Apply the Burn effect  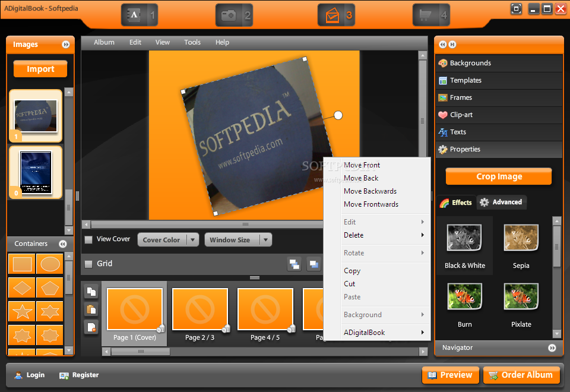click(464, 305)
